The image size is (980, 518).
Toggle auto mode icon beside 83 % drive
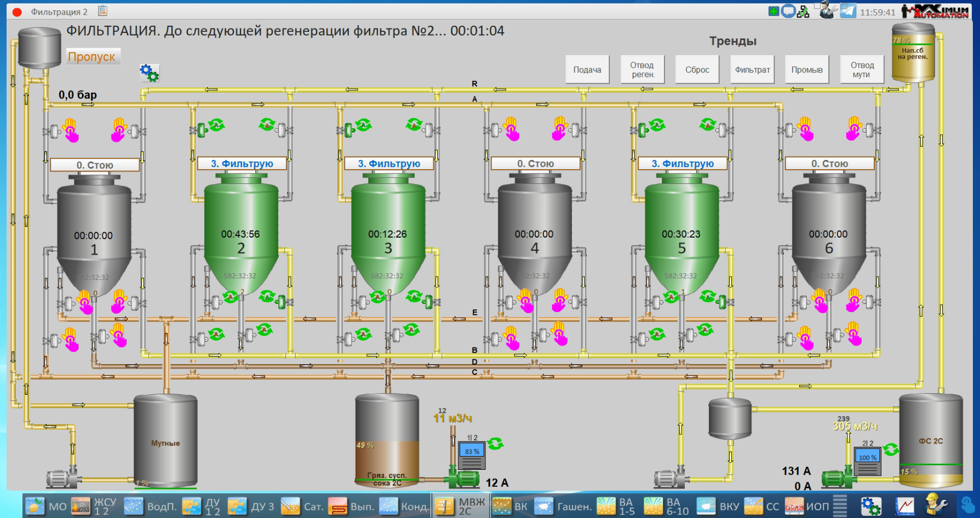pyautogui.click(x=496, y=444)
